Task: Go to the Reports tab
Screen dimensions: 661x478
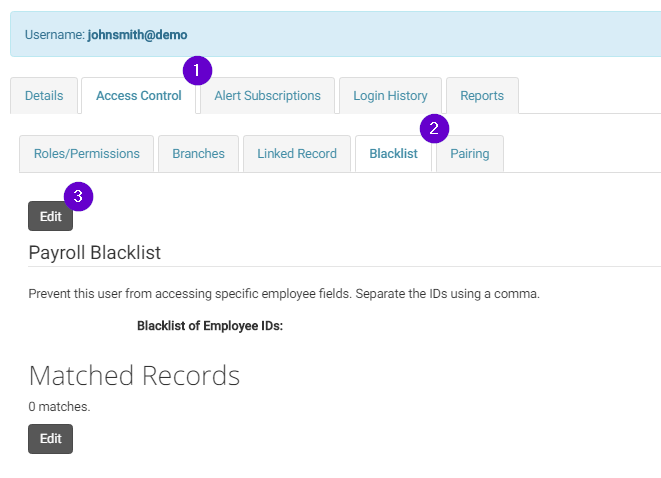Action: pyautogui.click(x=482, y=96)
